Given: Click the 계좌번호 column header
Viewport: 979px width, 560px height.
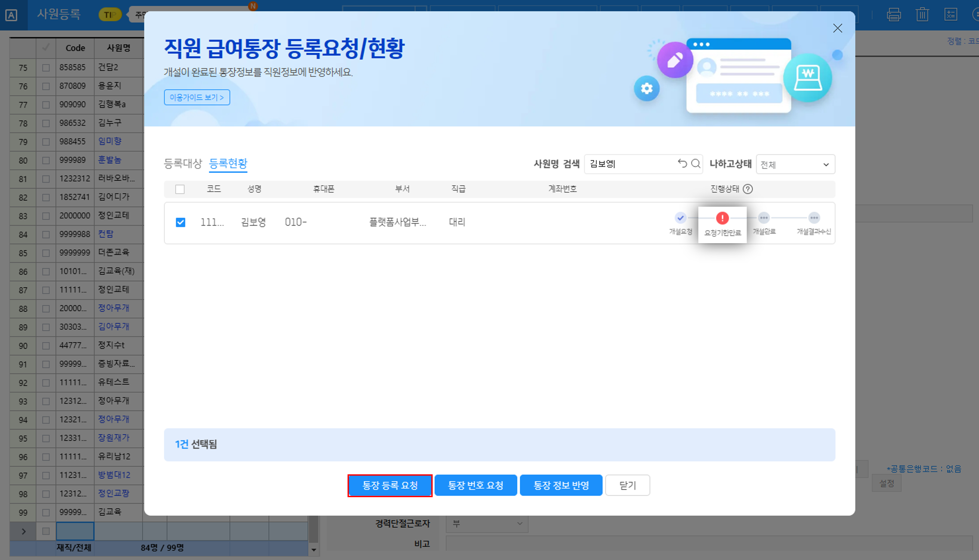Looking at the screenshot, I should pos(562,189).
